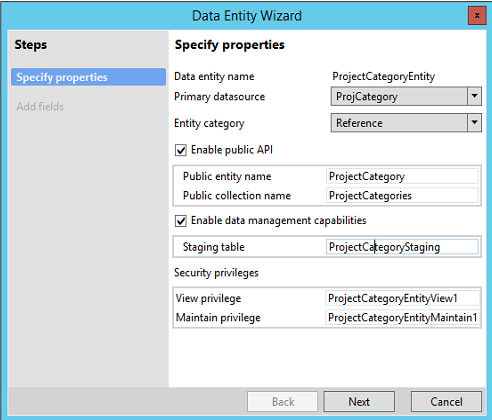Click the Next button
Viewport: 492px width, 420px height.
pos(359,402)
